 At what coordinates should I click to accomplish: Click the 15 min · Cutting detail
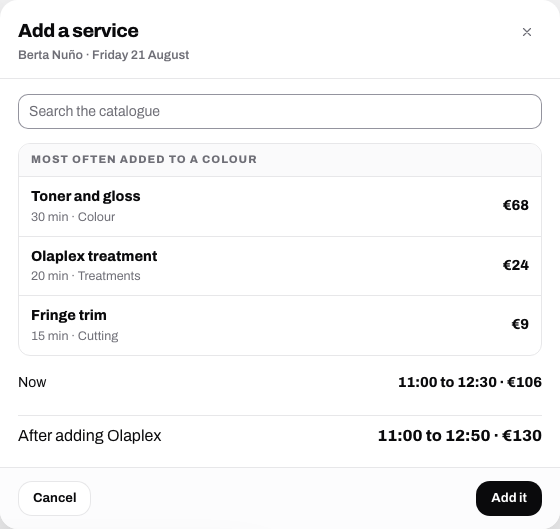point(75,336)
